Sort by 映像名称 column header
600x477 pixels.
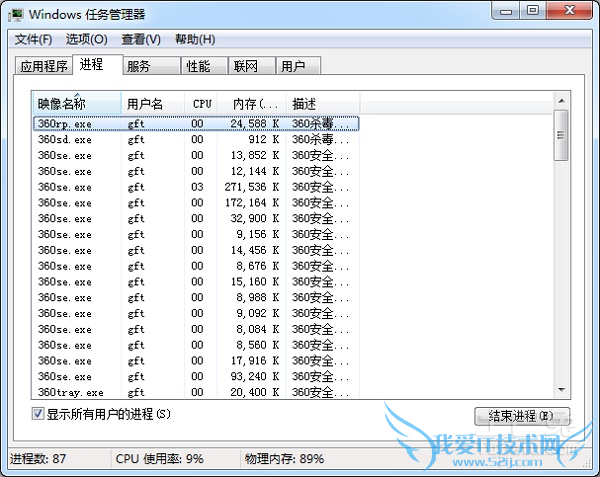pyautogui.click(x=77, y=103)
